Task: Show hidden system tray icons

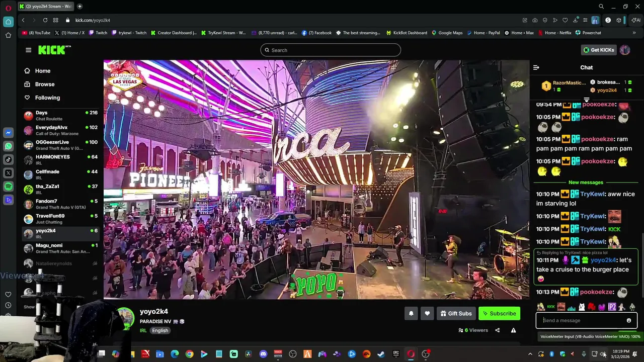Action: [530, 354]
